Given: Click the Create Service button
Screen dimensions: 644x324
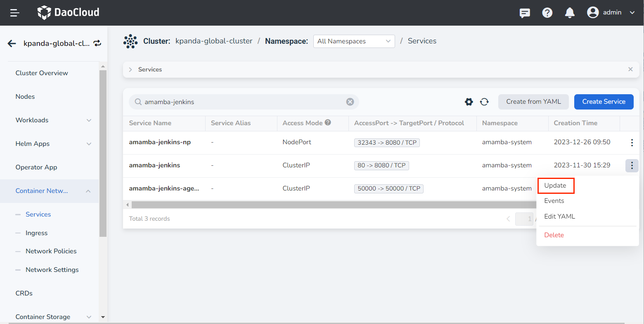Looking at the screenshot, I should point(604,102).
